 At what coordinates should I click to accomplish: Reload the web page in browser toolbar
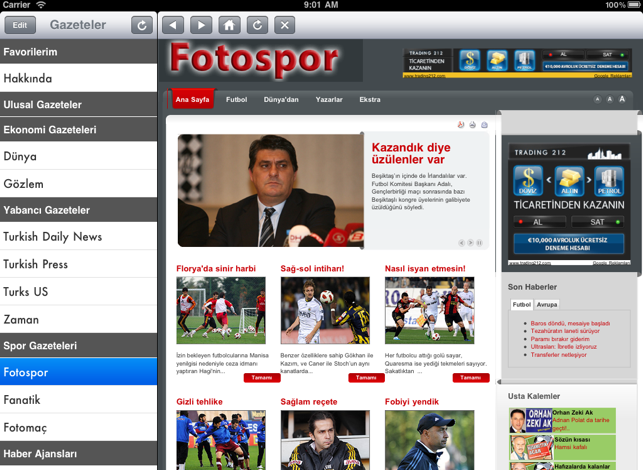click(257, 25)
